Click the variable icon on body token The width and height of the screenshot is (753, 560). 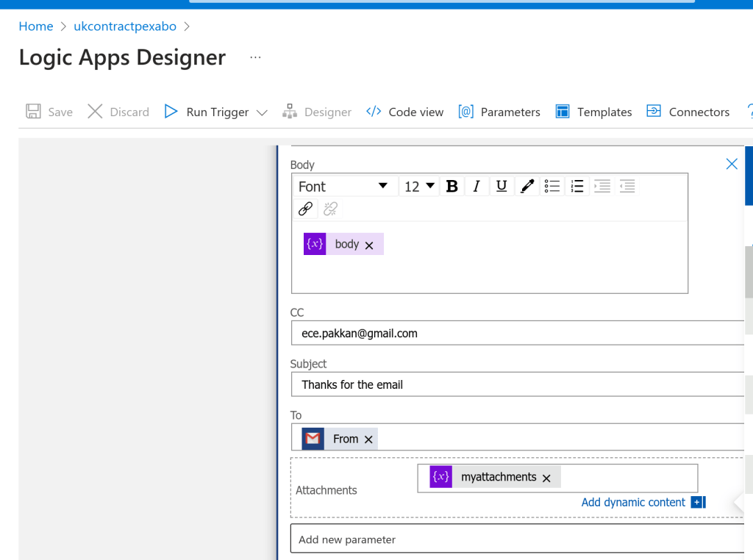315,244
